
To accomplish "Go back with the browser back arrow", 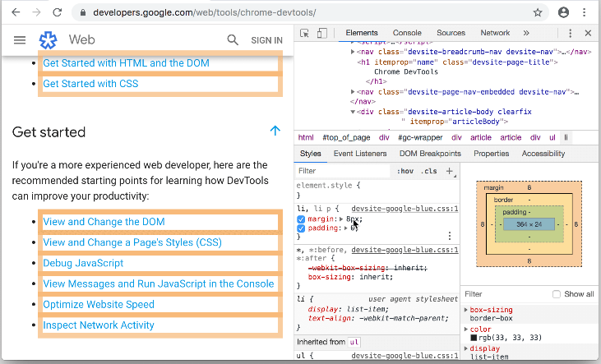I will 16,12.
